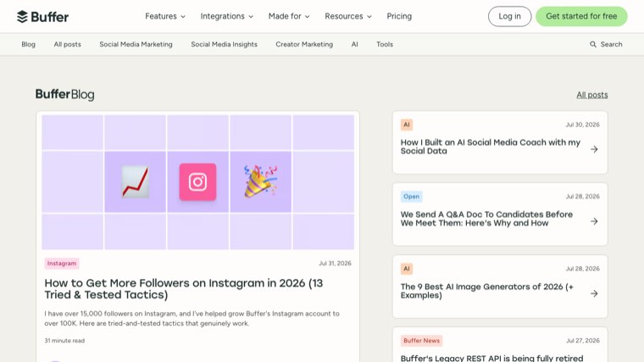Click the party popper emoji in featured image
Screen dimensions: 644x362
261,181
